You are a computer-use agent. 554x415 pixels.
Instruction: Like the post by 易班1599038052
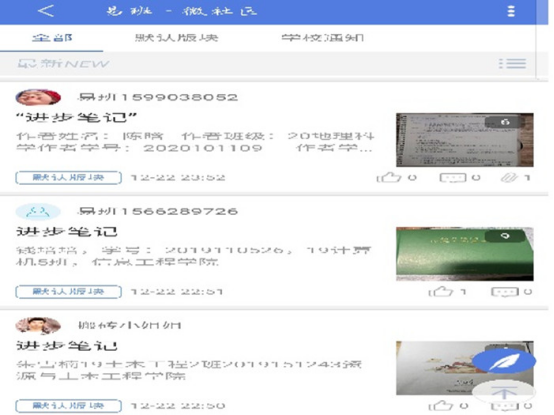coord(389,177)
